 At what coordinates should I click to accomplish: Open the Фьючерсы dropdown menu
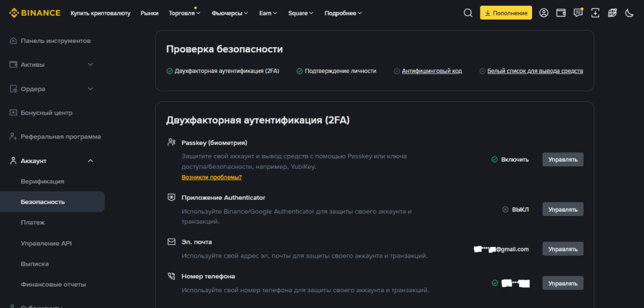[230, 13]
